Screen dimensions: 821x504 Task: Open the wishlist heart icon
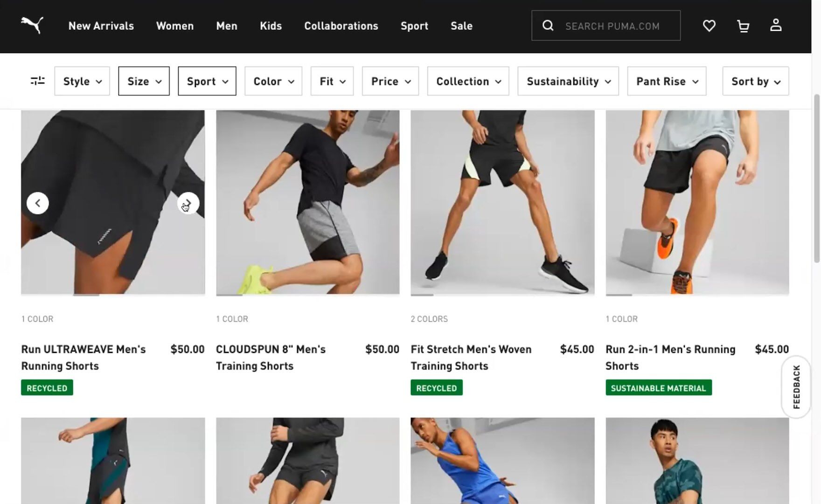pos(709,26)
